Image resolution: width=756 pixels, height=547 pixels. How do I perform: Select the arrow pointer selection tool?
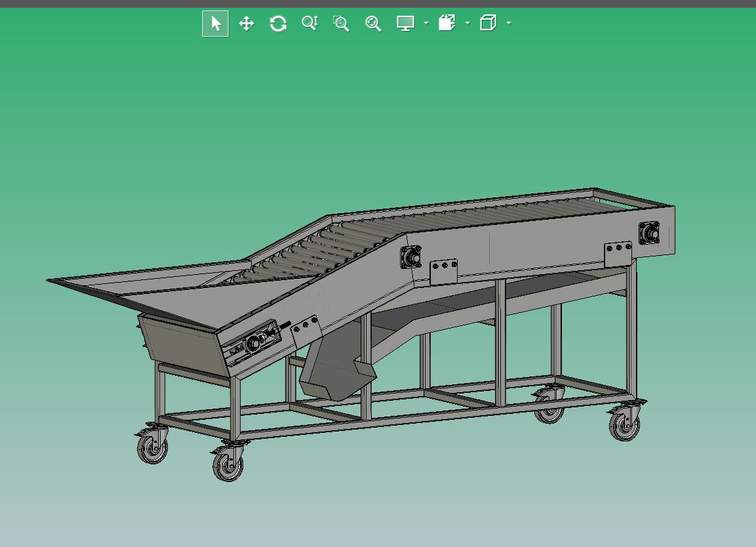coord(216,23)
